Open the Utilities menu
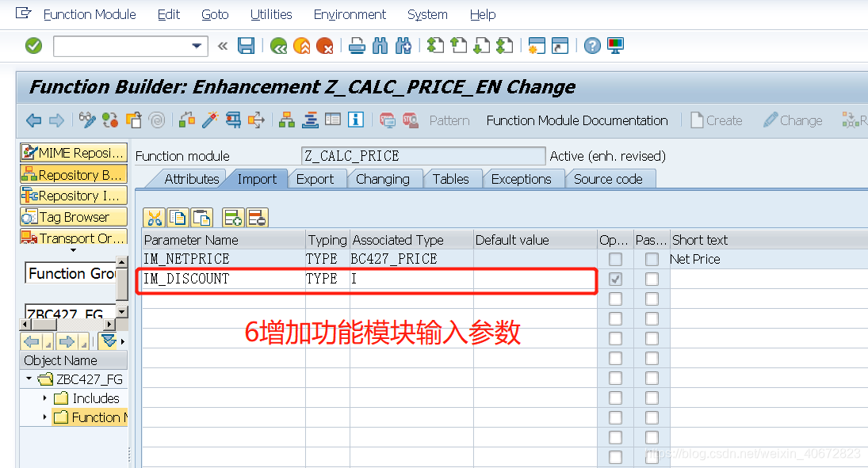This screenshot has height=468, width=868. point(271,14)
